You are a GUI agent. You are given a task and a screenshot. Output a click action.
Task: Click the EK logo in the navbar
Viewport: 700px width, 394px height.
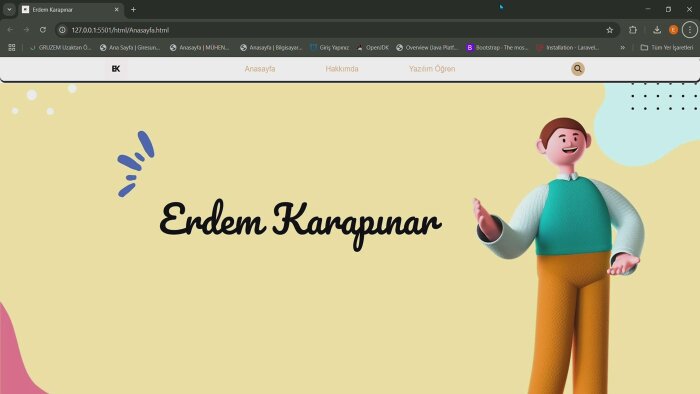point(116,69)
